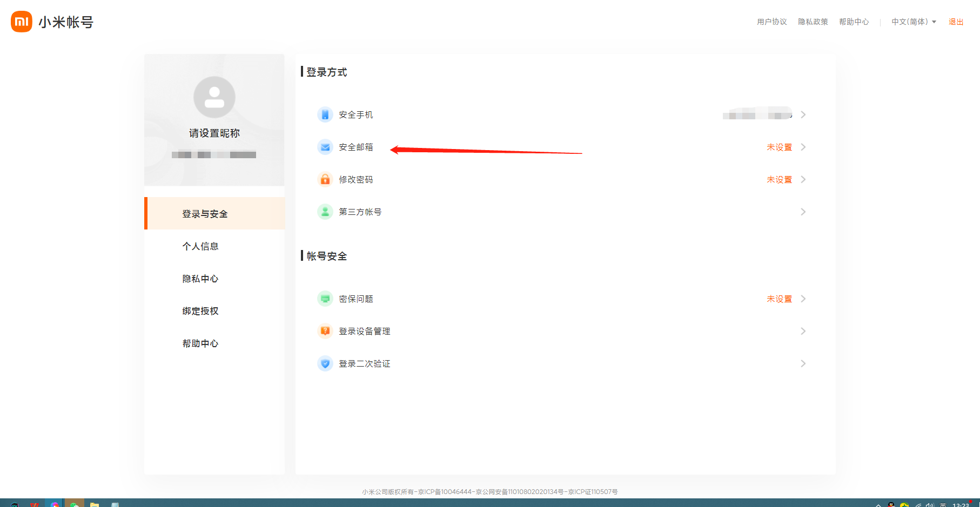Click the 登录方式 section heading
980x507 pixels.
[327, 72]
